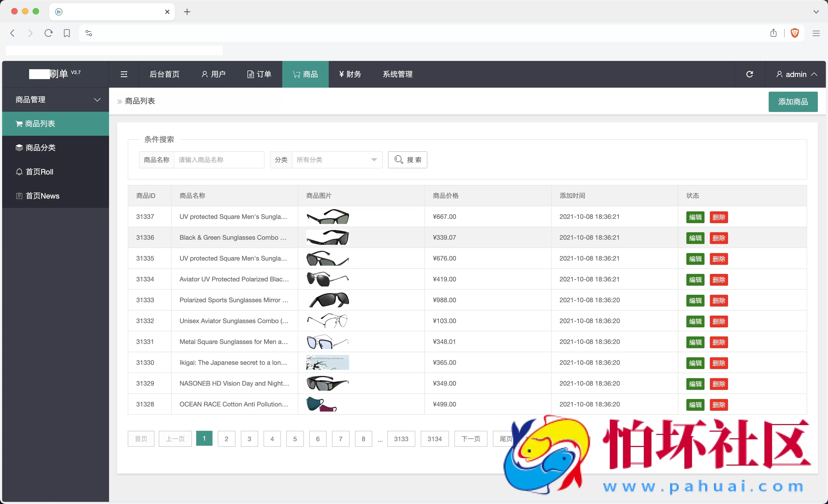
Task: Open the 用户 section via its person icon
Action: point(205,74)
